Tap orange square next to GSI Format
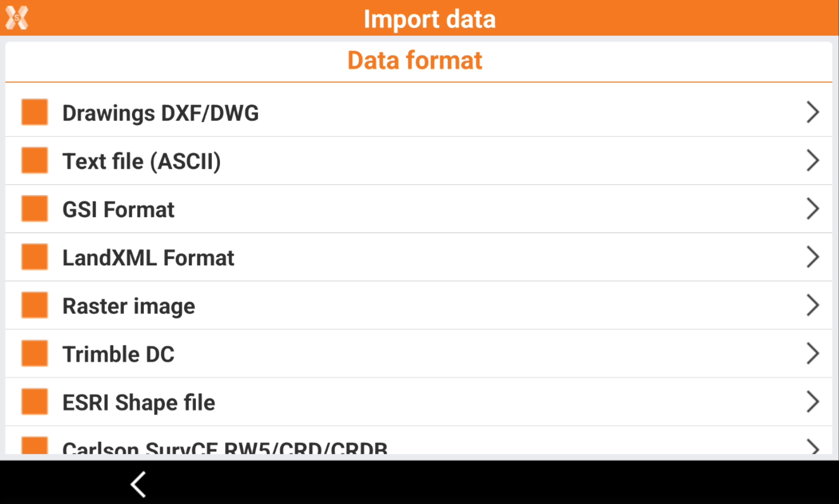839x504 pixels. coord(35,209)
